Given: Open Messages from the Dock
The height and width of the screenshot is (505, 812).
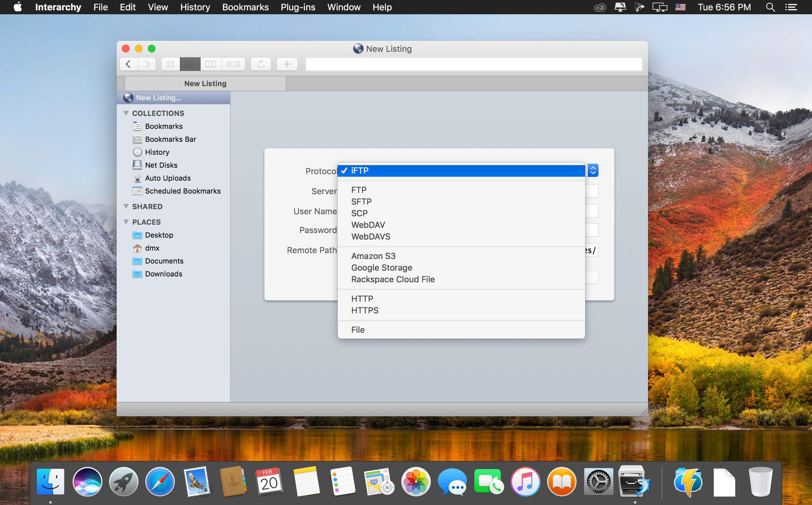Looking at the screenshot, I should [x=452, y=482].
